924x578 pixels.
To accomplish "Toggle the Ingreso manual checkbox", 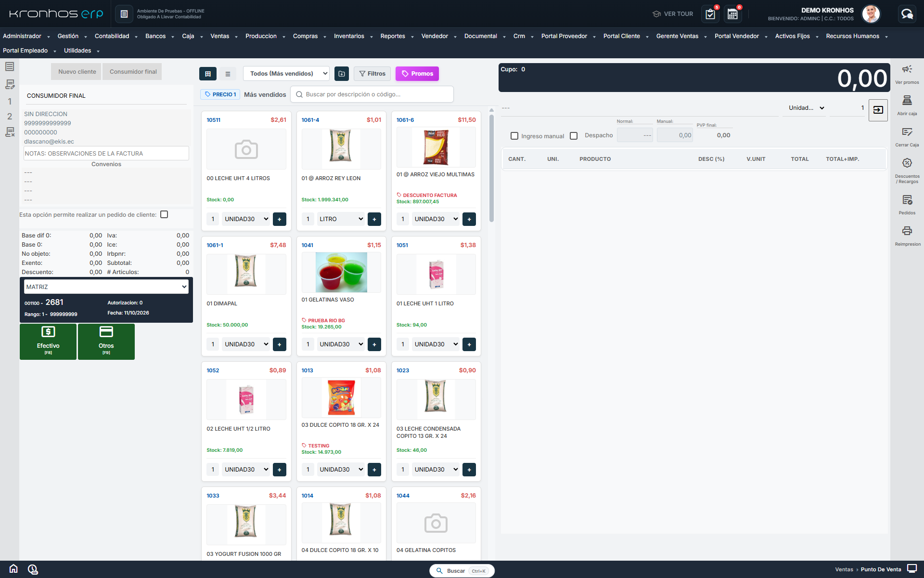I will (514, 136).
